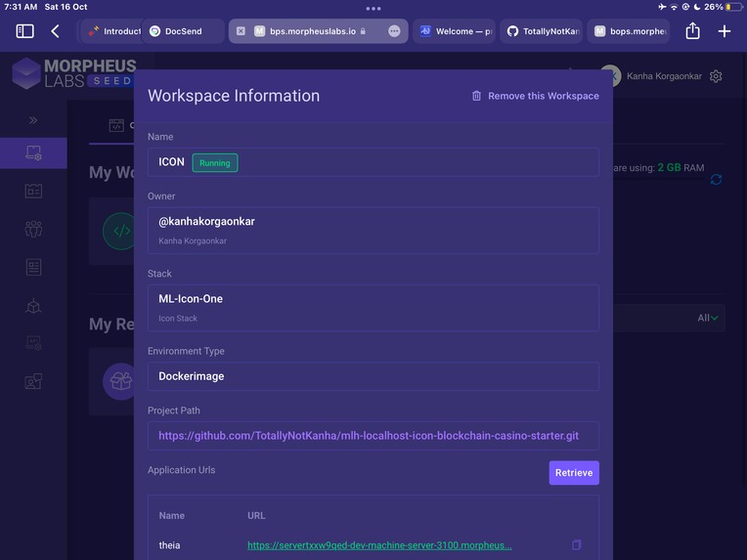Switch to the bops.morpheus tab
Screen dimensions: 747x560
click(629, 31)
